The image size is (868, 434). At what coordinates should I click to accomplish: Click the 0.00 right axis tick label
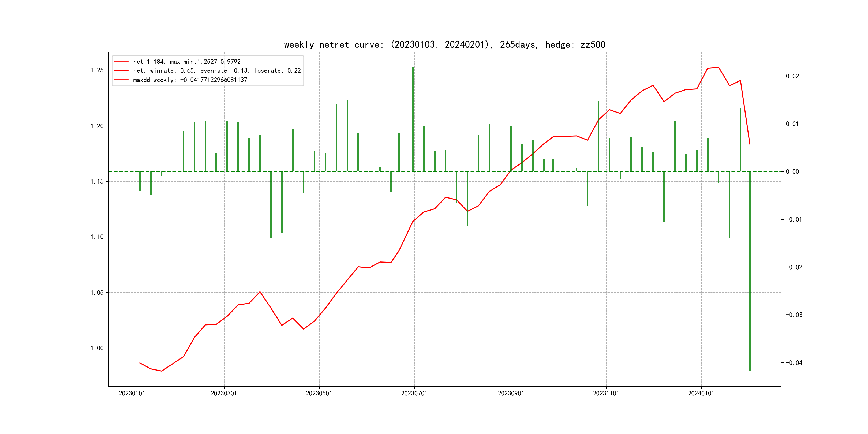[x=792, y=171]
